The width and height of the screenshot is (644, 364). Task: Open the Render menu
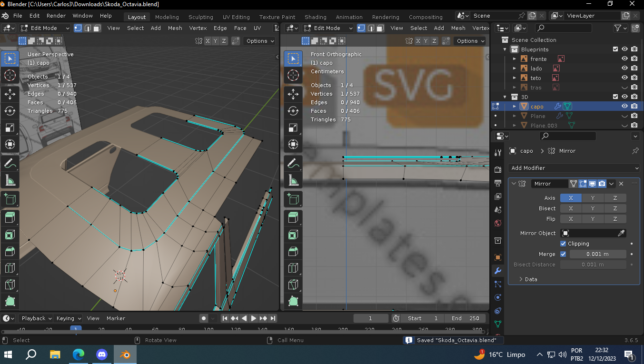coord(56,16)
